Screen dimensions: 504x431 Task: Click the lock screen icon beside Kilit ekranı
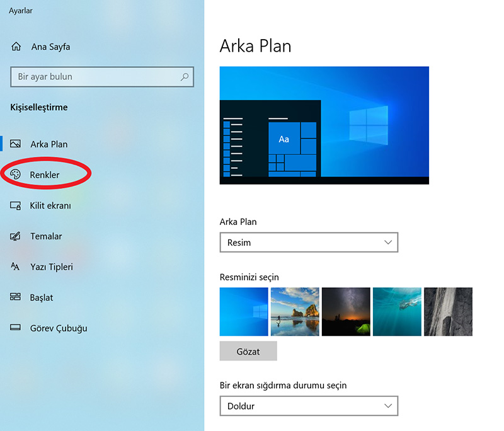(15, 205)
